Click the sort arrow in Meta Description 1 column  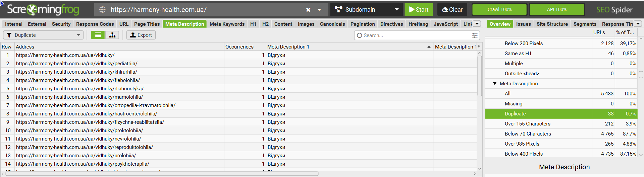[x=429, y=47]
